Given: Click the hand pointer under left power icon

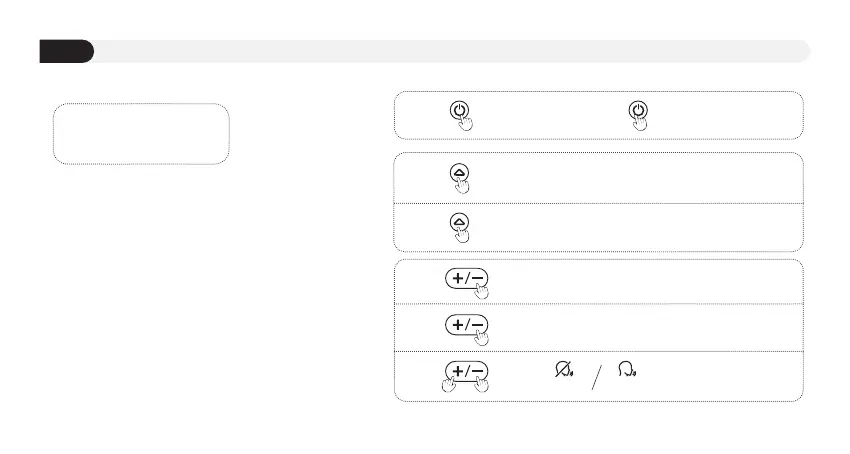Looking at the screenshot, I should pyautogui.click(x=465, y=123).
